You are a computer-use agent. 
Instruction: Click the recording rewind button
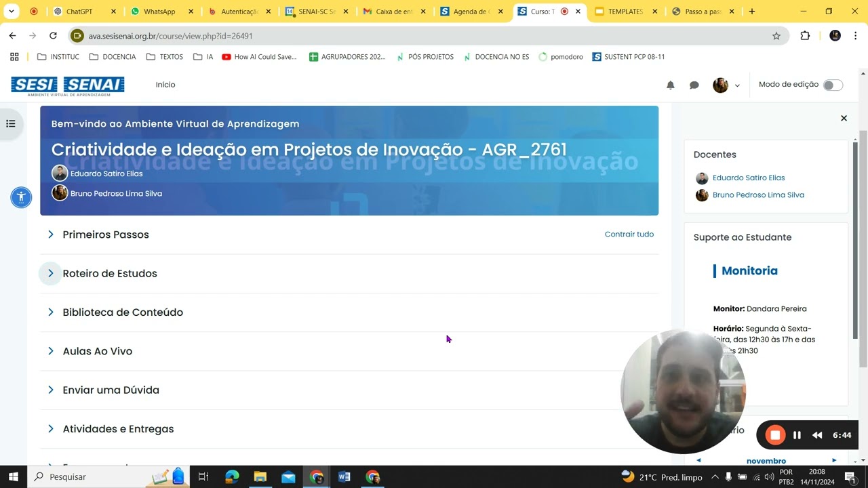(817, 435)
